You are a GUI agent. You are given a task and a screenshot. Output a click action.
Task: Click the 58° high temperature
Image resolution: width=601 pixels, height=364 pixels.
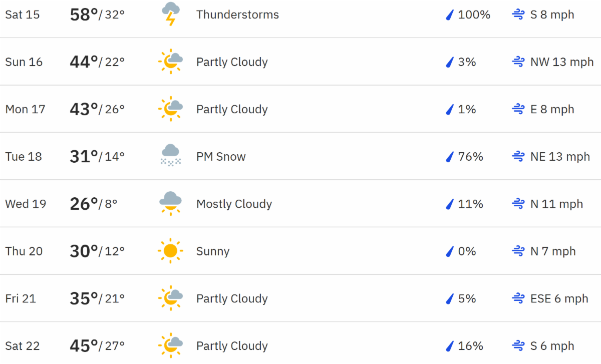click(x=84, y=15)
